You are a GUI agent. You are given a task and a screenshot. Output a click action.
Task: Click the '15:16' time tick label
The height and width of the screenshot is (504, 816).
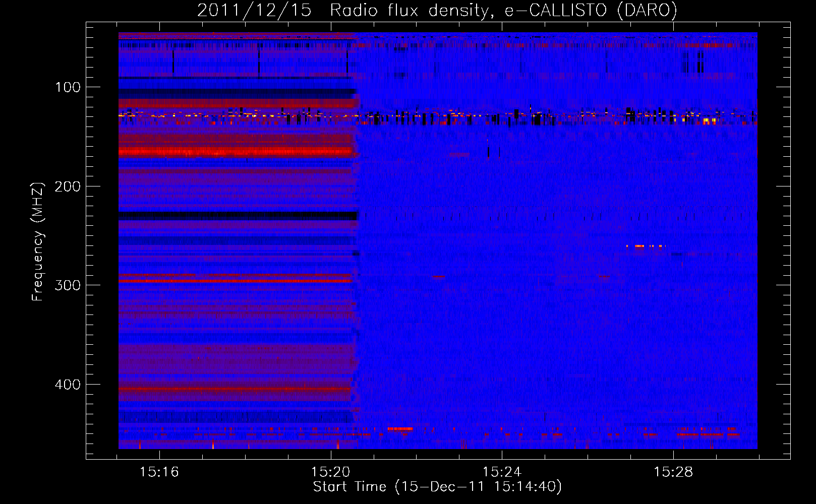[159, 472]
